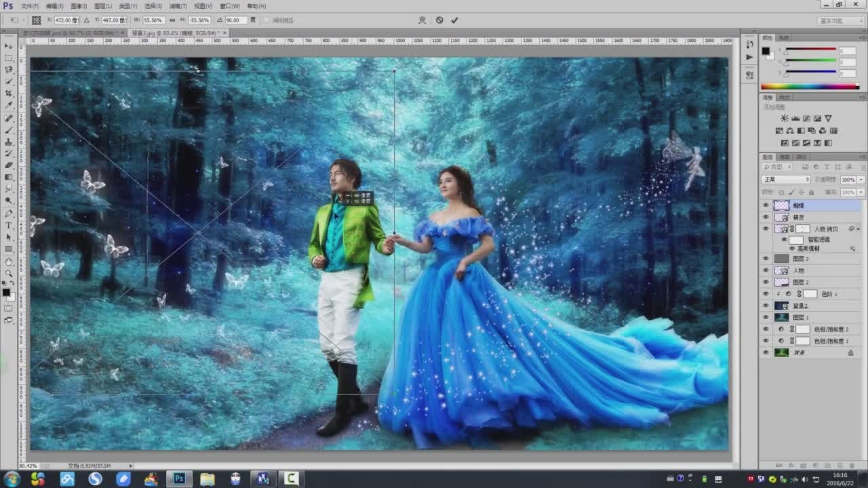Hide the 图层 2 layer
This screenshot has width=868, height=488.
(x=766, y=282)
